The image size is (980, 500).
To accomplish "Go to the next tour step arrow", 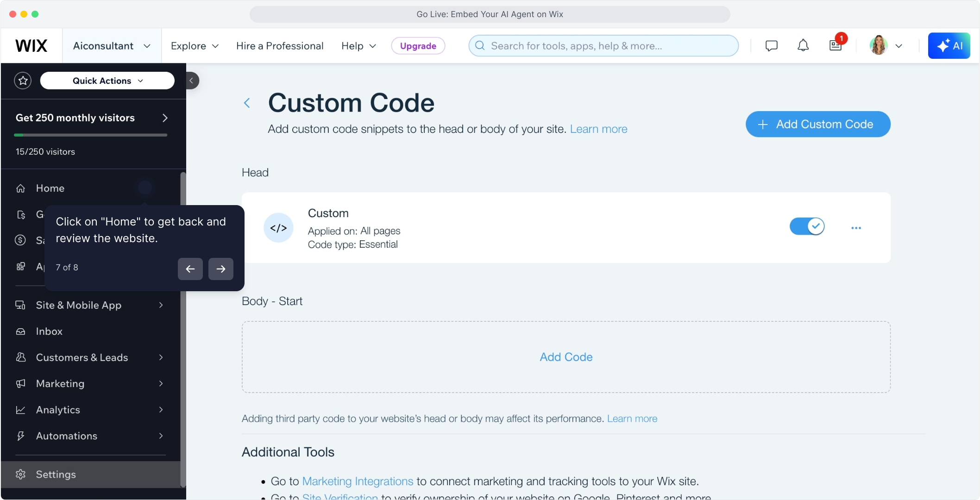I will [221, 269].
